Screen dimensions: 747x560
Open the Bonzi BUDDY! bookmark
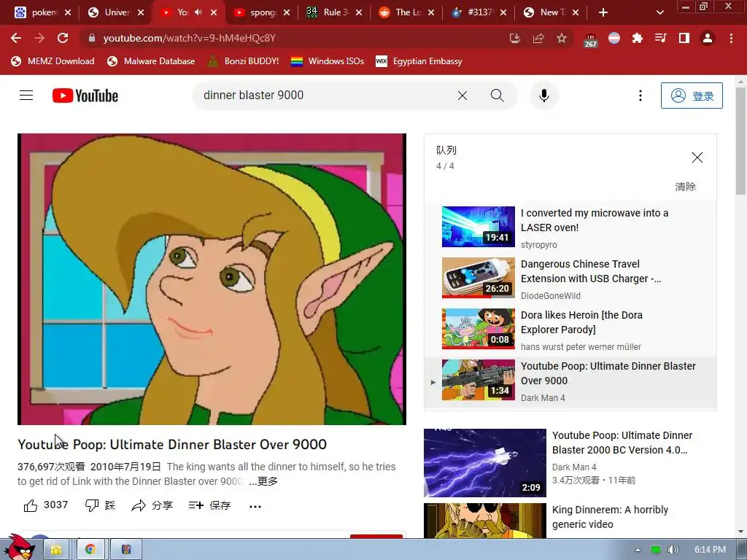pos(244,61)
